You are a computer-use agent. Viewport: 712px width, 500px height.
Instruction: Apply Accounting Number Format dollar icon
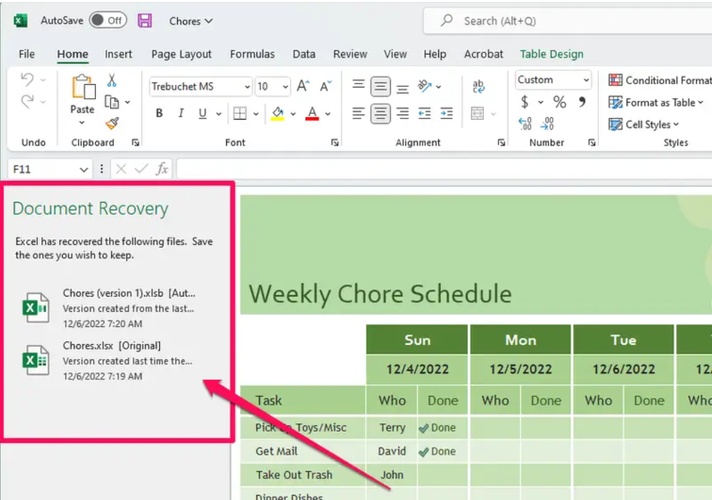tap(525, 102)
